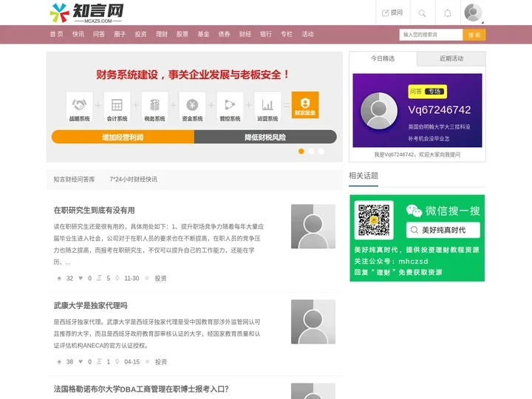Viewport: 532px width, 399px height.
Task: Open 银行 navigation item
Action: pos(266,34)
